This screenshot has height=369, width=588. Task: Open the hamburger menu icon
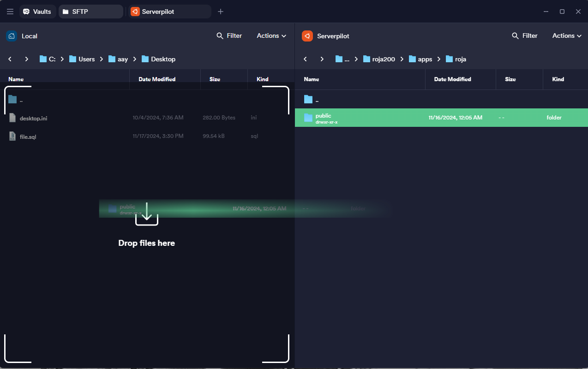click(10, 12)
